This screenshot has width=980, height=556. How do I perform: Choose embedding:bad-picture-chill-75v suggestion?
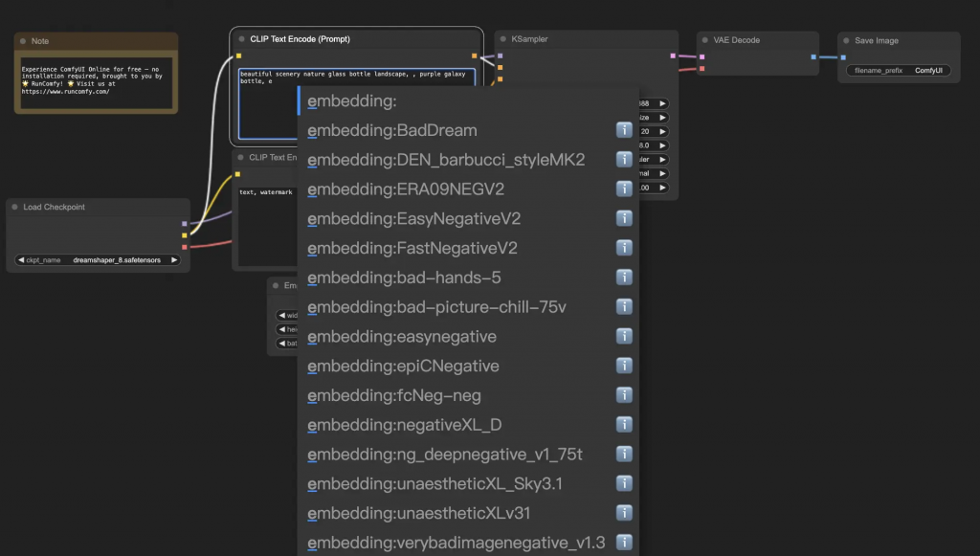(x=468, y=307)
